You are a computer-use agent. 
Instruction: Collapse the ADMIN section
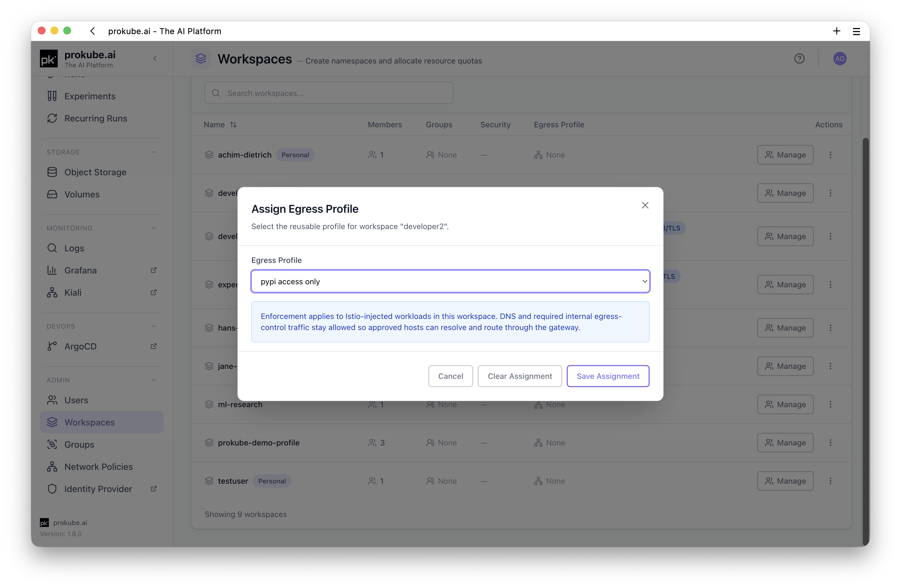tap(154, 380)
